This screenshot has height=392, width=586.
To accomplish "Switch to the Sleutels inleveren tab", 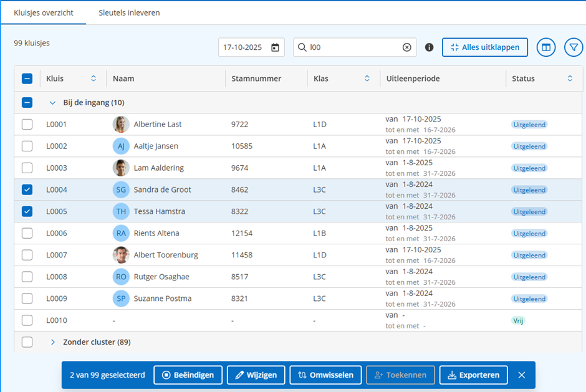I will coord(129,12).
